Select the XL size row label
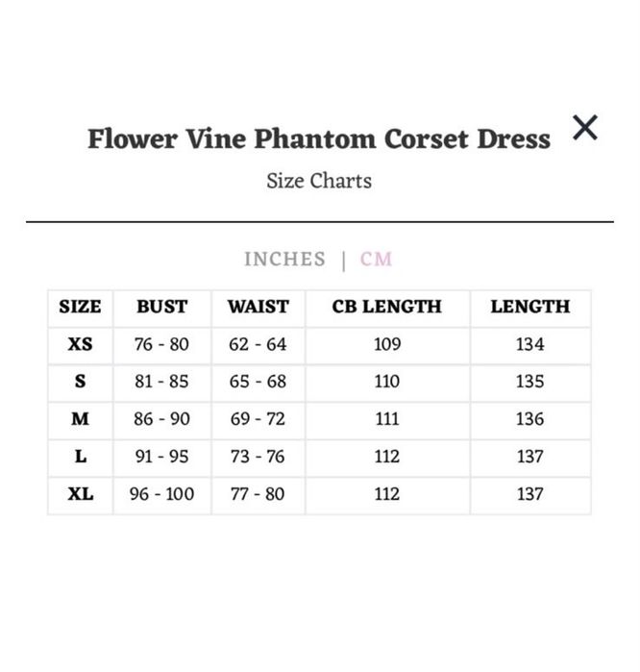This screenshot has height=672, width=640. pos(80,494)
